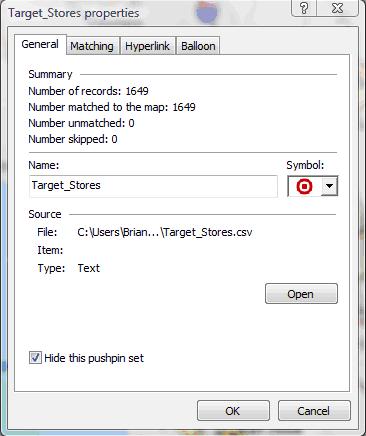Expand the Symbol dropdown arrow
Screen dimensions: 366x436
pos(329,186)
